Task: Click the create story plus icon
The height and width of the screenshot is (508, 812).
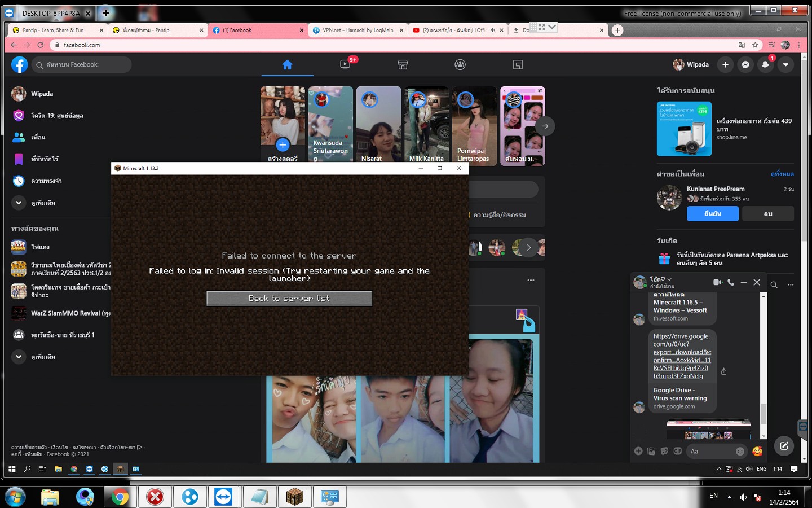Action: pyautogui.click(x=283, y=145)
